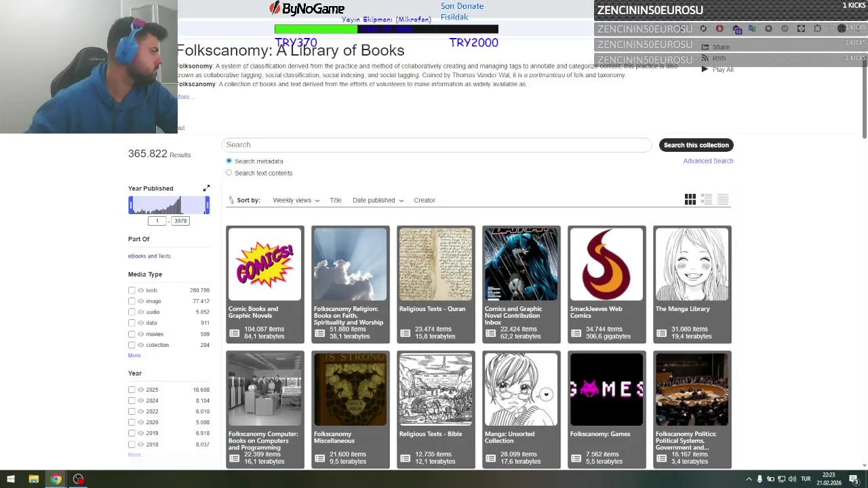
Task: Show hidden system tray icons
Action: [x=749, y=479]
